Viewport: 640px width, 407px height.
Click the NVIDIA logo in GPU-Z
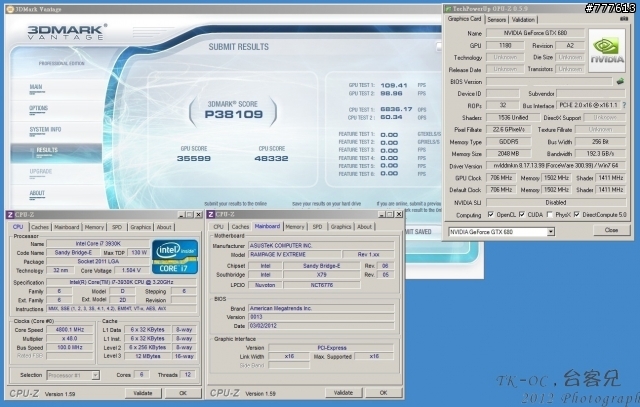pos(607,51)
